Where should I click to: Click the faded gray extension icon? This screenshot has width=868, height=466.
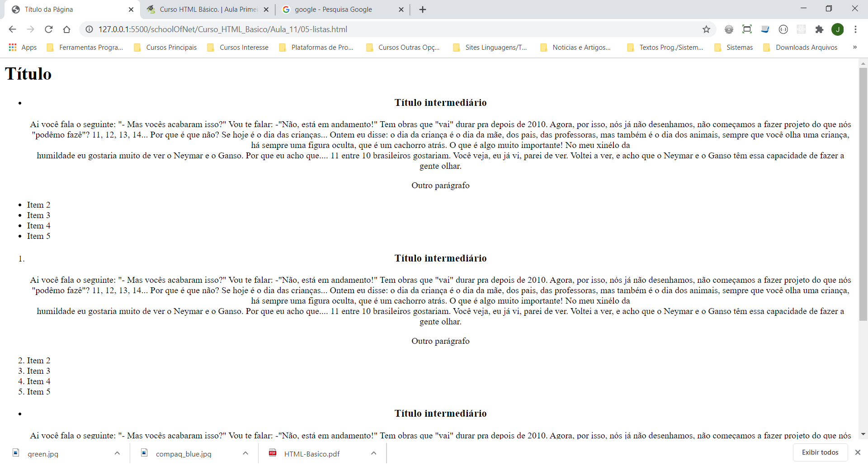click(801, 29)
